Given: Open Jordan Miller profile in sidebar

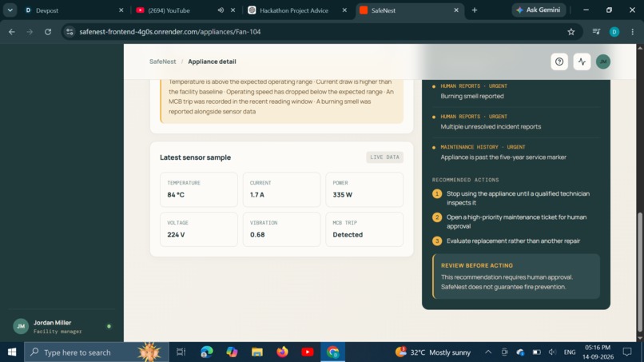Looking at the screenshot, I should (x=62, y=327).
